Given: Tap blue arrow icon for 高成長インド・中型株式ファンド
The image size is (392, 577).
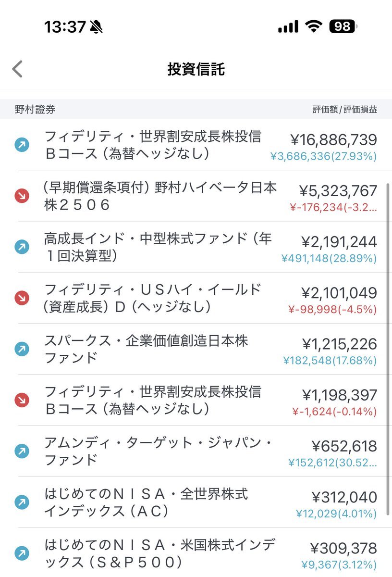Looking at the screenshot, I should (x=22, y=247).
